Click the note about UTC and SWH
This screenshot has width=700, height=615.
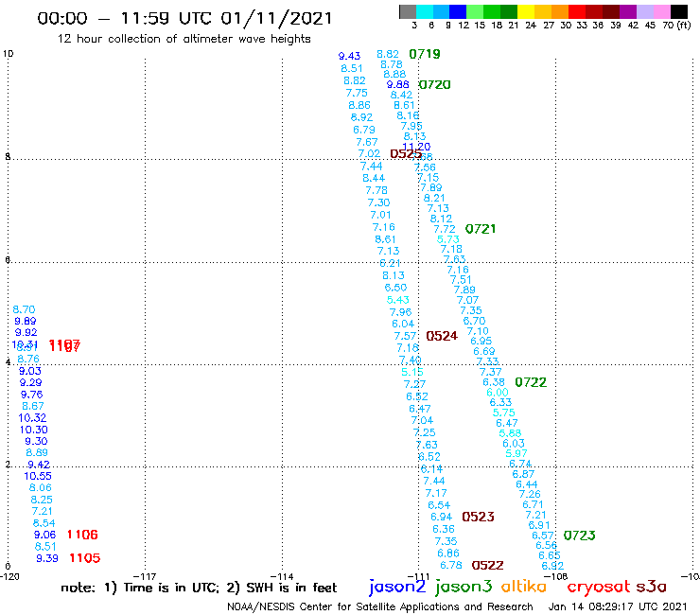[x=199, y=588]
